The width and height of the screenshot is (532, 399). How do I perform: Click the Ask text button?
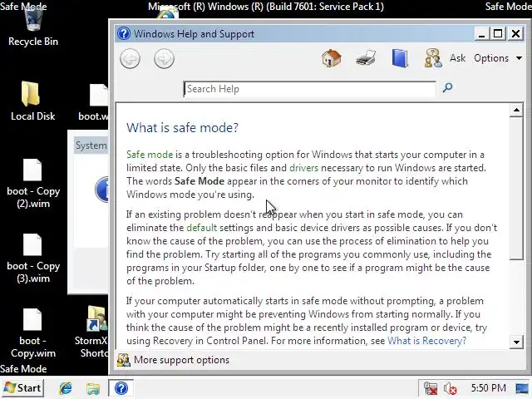pyautogui.click(x=457, y=58)
